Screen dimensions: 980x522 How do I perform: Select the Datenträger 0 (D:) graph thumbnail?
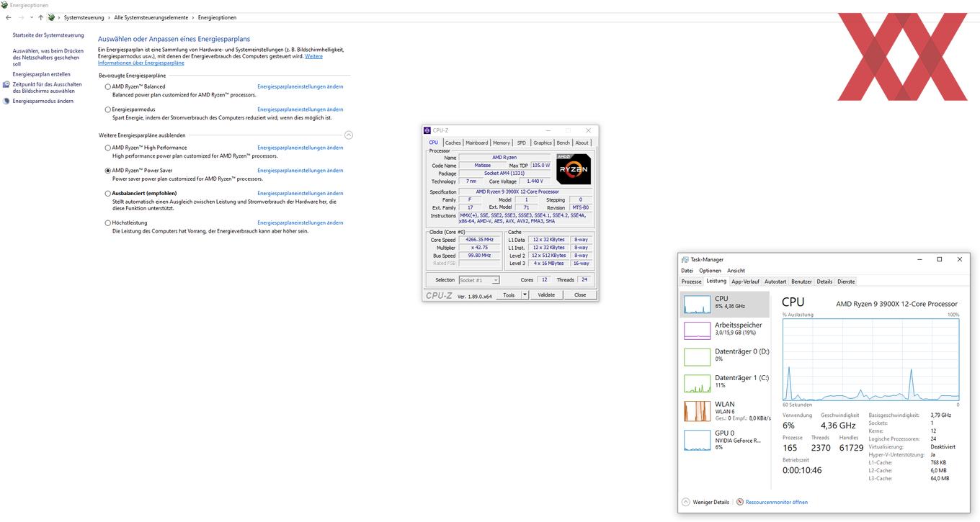point(697,357)
